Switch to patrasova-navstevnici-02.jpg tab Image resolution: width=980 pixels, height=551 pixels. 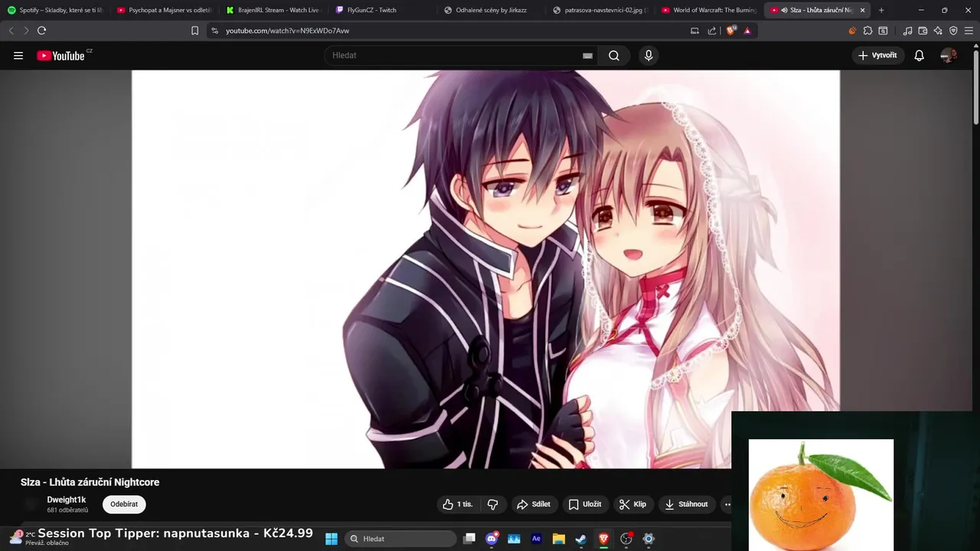(x=602, y=10)
